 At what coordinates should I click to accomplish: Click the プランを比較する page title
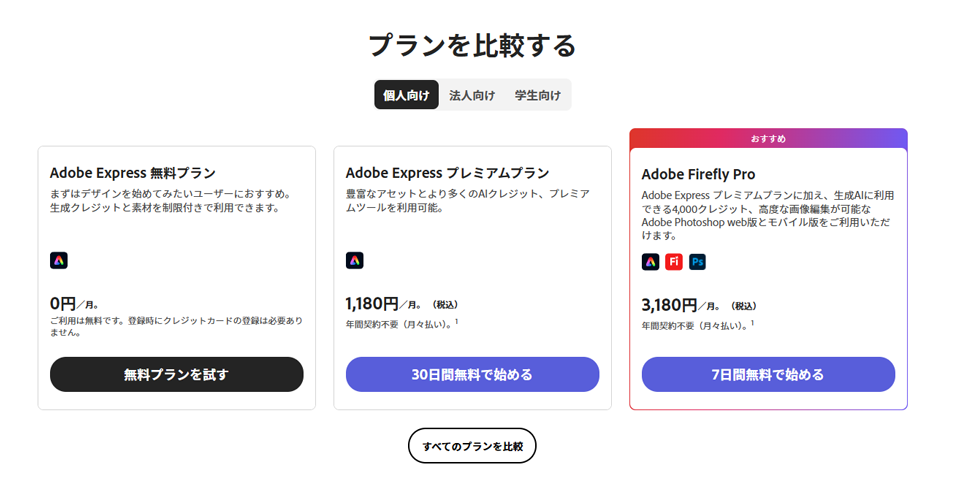[472, 46]
